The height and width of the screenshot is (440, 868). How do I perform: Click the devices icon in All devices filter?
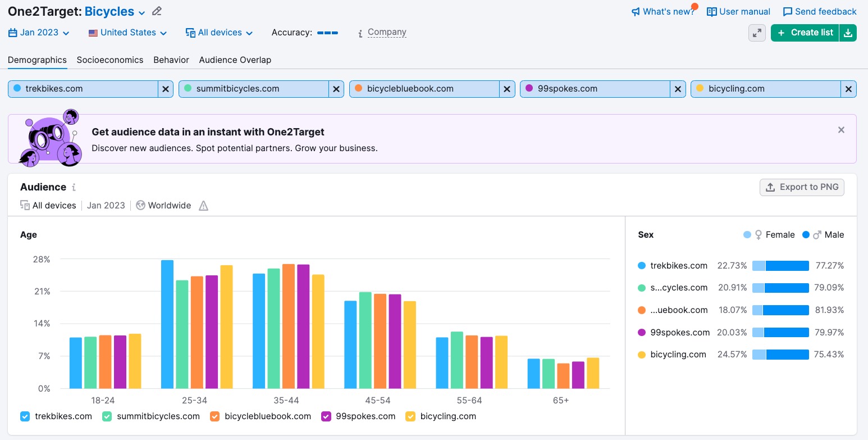(190, 33)
